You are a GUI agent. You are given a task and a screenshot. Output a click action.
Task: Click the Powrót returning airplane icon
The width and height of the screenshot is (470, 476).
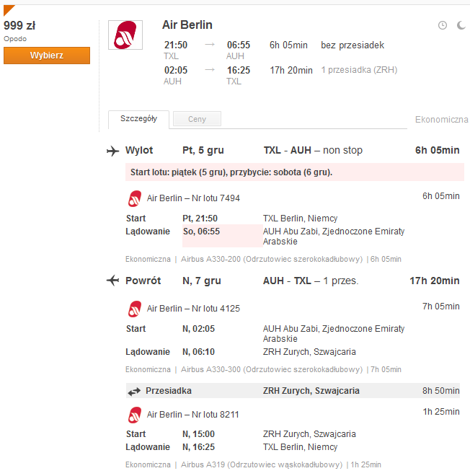pyautogui.click(x=113, y=281)
